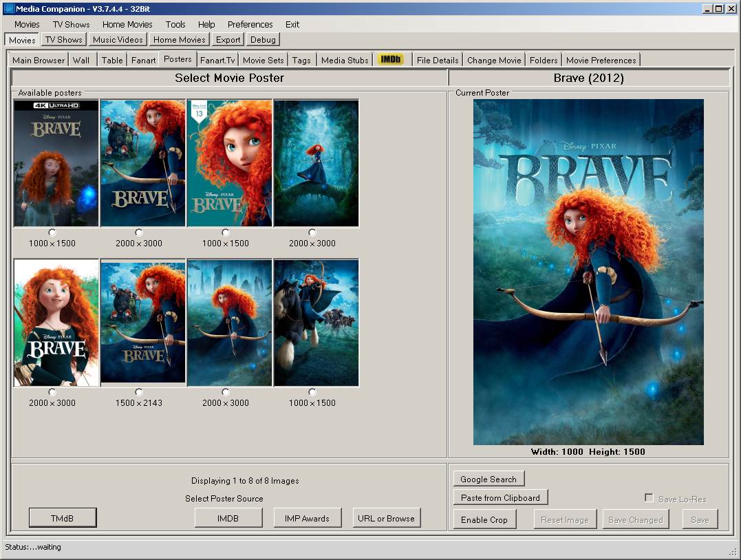Screen dimensions: 741x560
Task: Choose the untitled bottom-row poster of Merida aiming her bow
Action: (x=230, y=323)
